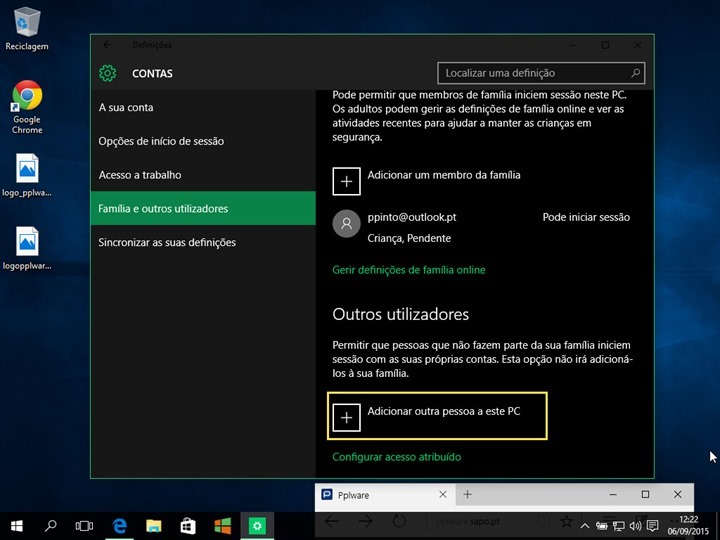Open Gerir definições de família online link
The height and width of the screenshot is (540, 720).
click(x=409, y=270)
